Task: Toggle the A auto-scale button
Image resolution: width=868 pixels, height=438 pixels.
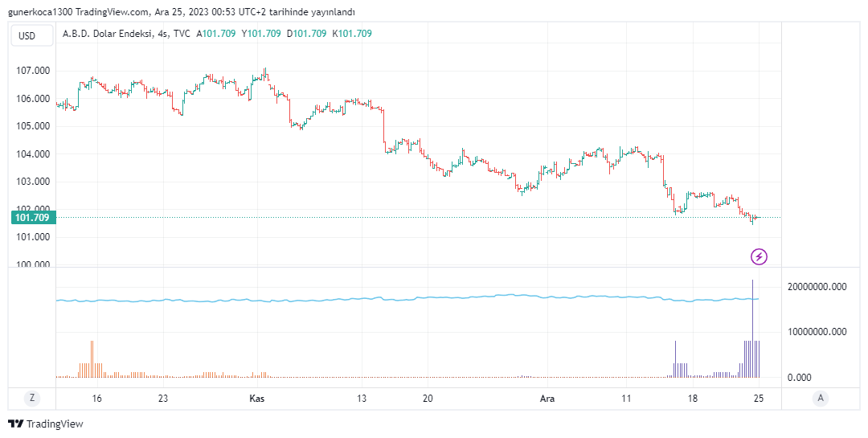Action: (x=821, y=398)
